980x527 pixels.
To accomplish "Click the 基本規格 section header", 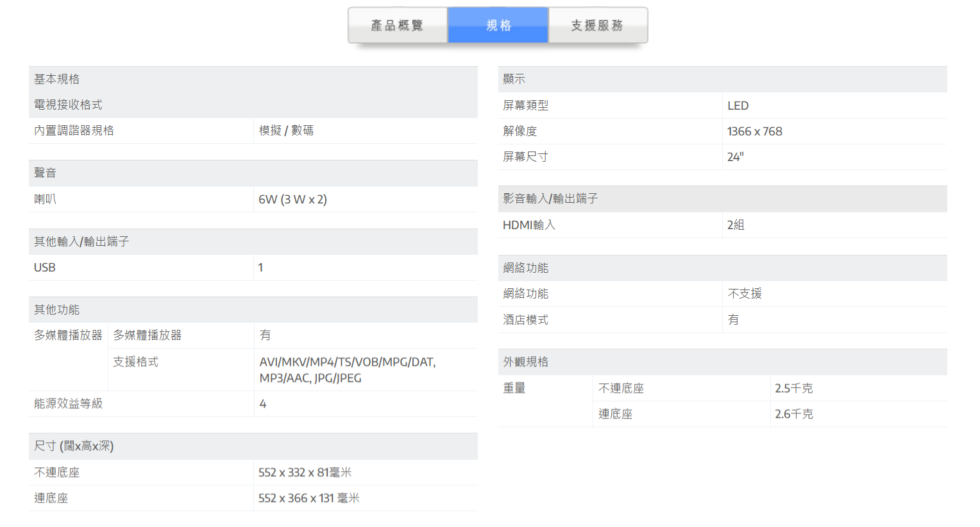I will pos(57,79).
